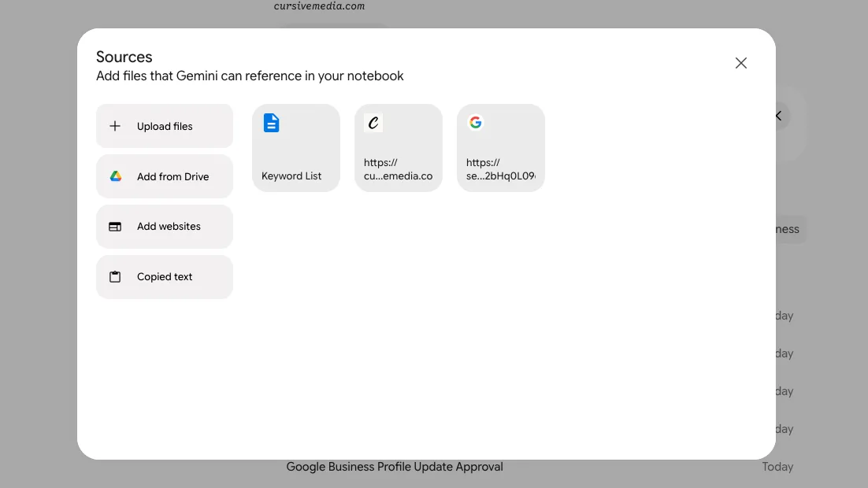Click the Add from Drive label

point(172,176)
